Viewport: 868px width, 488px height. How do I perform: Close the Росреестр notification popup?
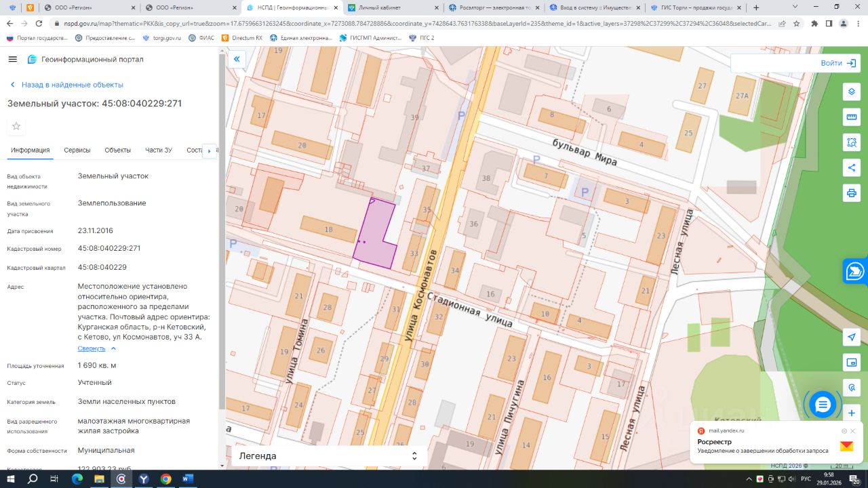click(x=853, y=431)
